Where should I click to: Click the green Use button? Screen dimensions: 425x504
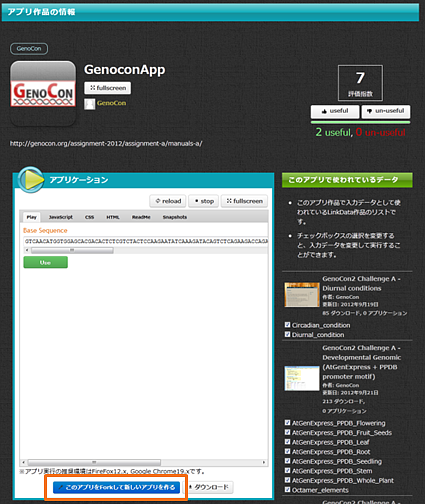(x=45, y=262)
